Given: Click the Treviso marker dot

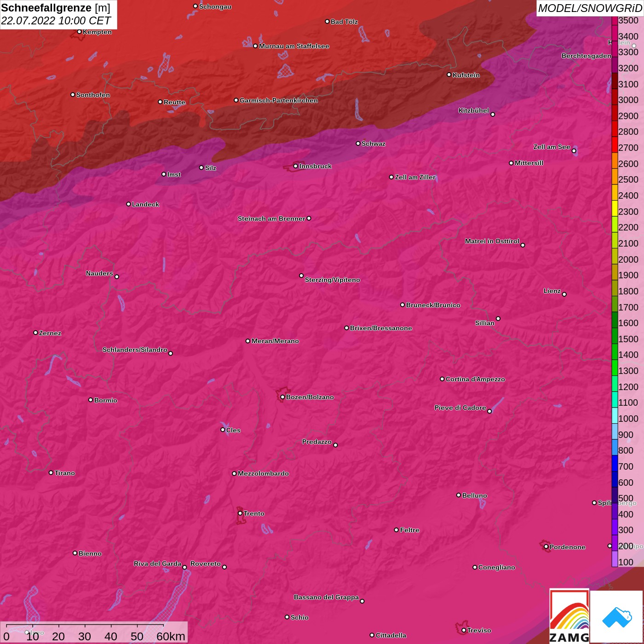Looking at the screenshot, I should pyautogui.click(x=464, y=630).
